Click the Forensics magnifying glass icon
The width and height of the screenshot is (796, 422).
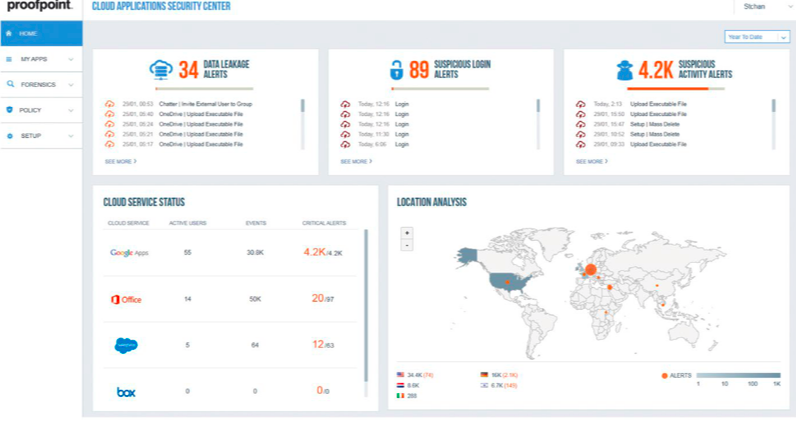[x=10, y=85]
